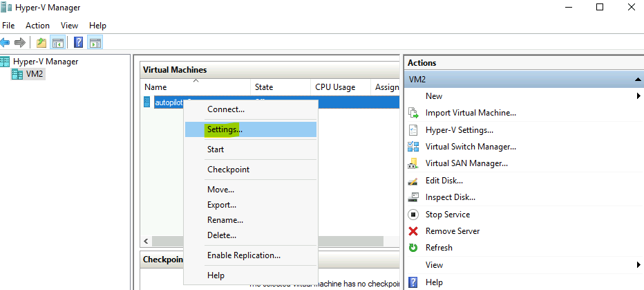Image resolution: width=644 pixels, height=290 pixels.
Task: Click the Back arrow toolbar icon
Action: [x=5, y=42]
